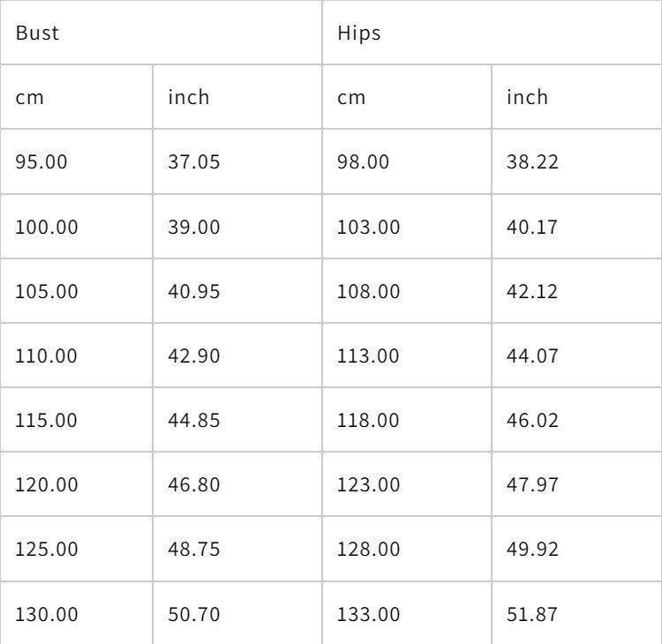Click the Bust column header

(37, 34)
